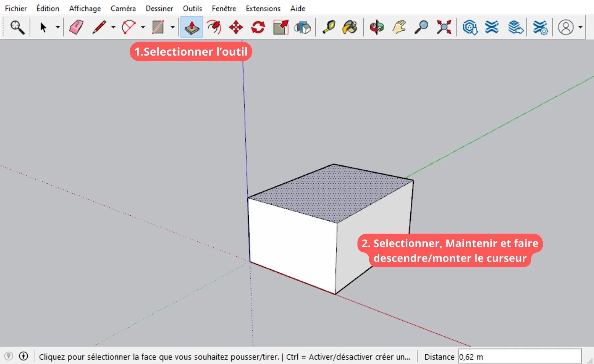Click the model info credits icon in status bar
594x364 pixels.
[23, 356]
